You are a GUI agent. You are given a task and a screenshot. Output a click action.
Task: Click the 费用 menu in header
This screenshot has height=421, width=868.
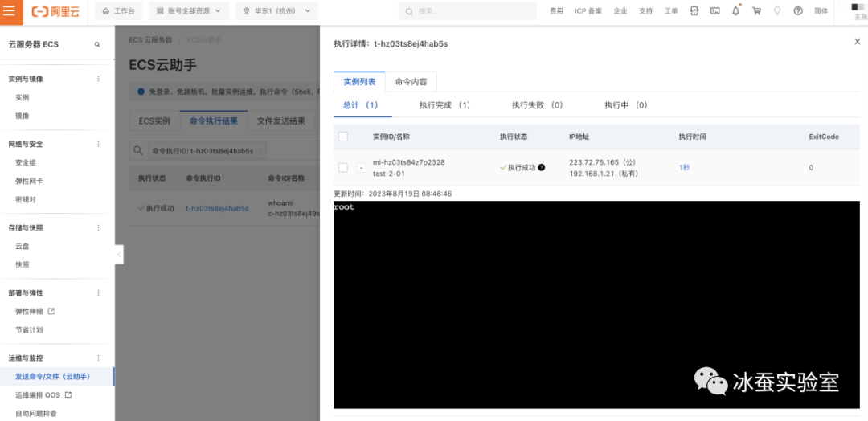[x=556, y=11]
